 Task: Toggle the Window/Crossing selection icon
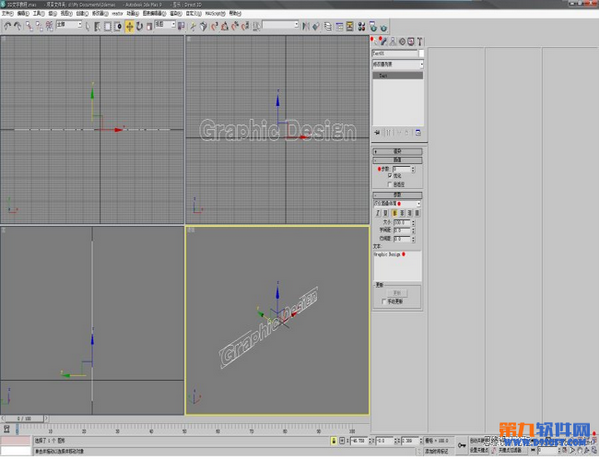[x=118, y=26]
